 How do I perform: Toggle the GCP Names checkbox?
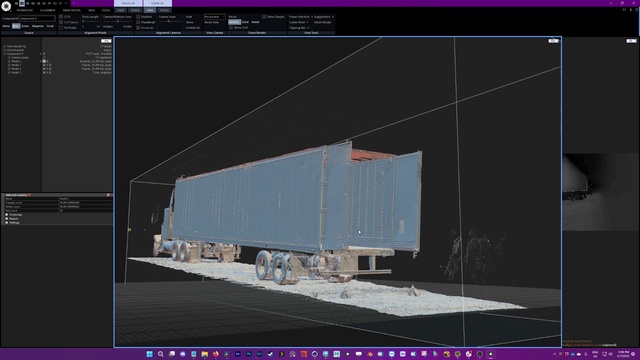tap(61, 22)
